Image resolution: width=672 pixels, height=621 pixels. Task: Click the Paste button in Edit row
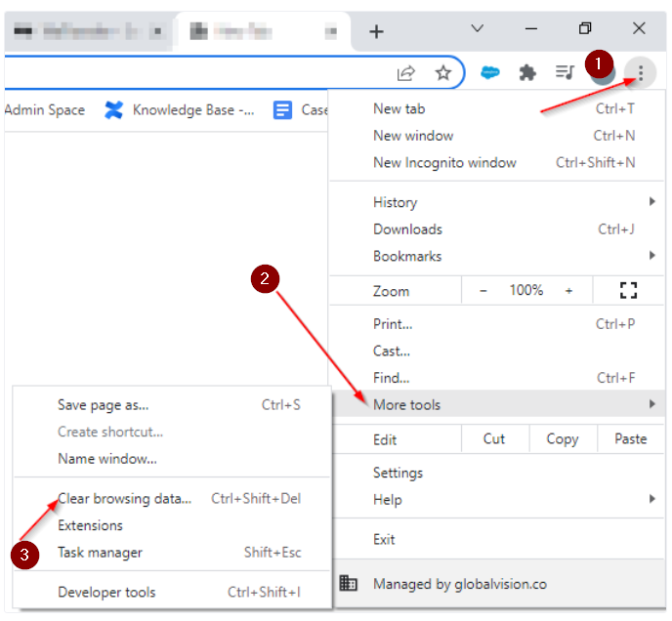point(630,439)
